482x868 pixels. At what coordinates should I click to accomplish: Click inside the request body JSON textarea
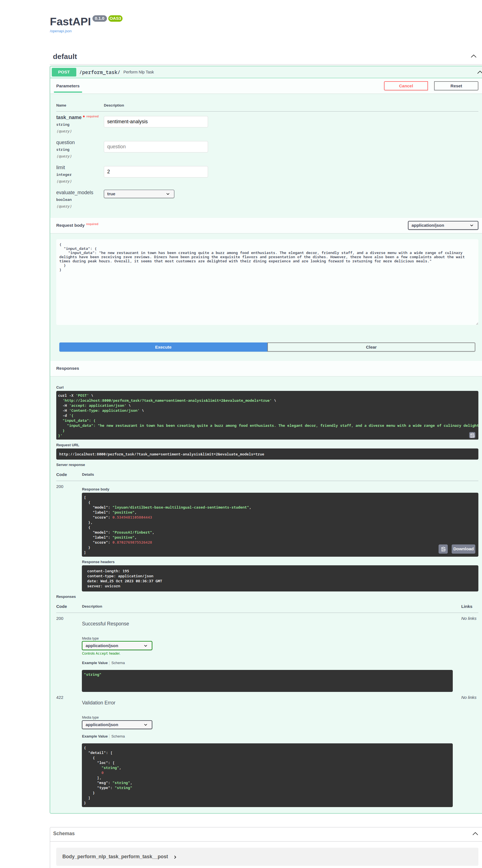tap(267, 282)
